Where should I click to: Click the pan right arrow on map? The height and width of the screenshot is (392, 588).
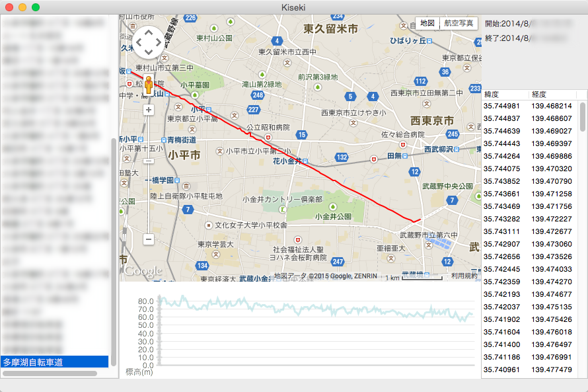pos(159,43)
